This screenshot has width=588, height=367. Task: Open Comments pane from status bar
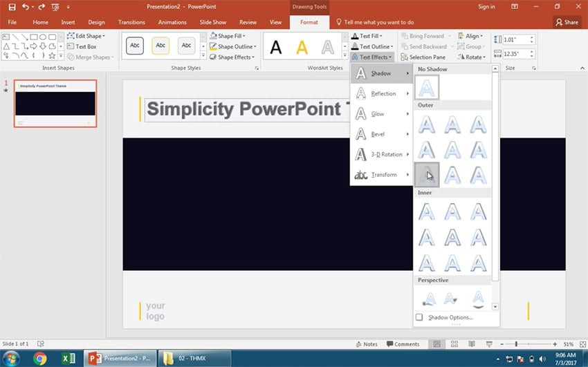[x=403, y=344]
